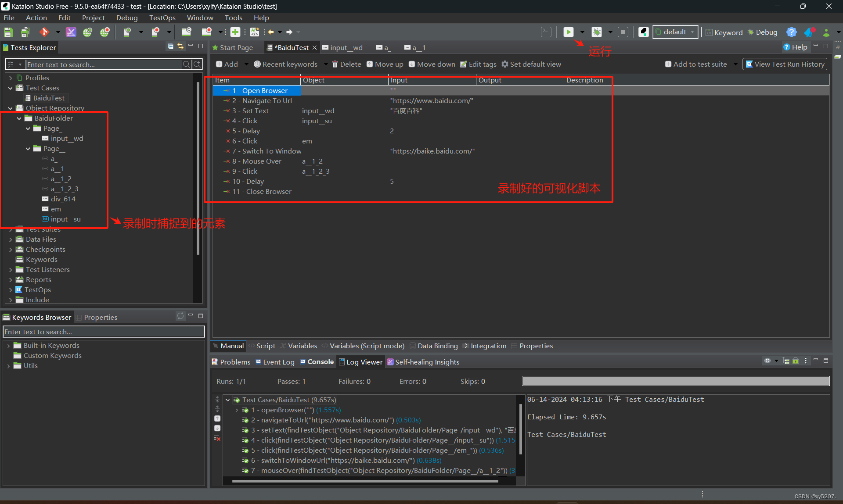Switch to the Debug perspective

(x=763, y=32)
